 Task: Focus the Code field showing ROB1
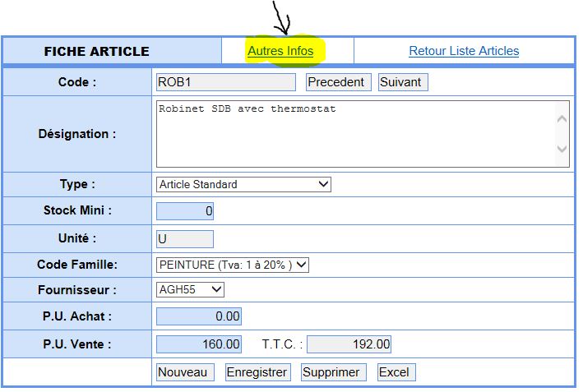(225, 82)
